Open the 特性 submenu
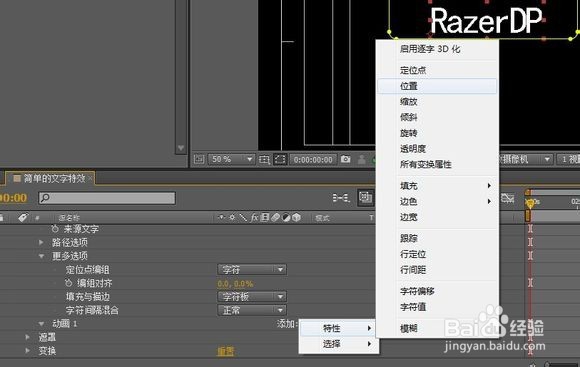The image size is (580, 367). (338, 328)
